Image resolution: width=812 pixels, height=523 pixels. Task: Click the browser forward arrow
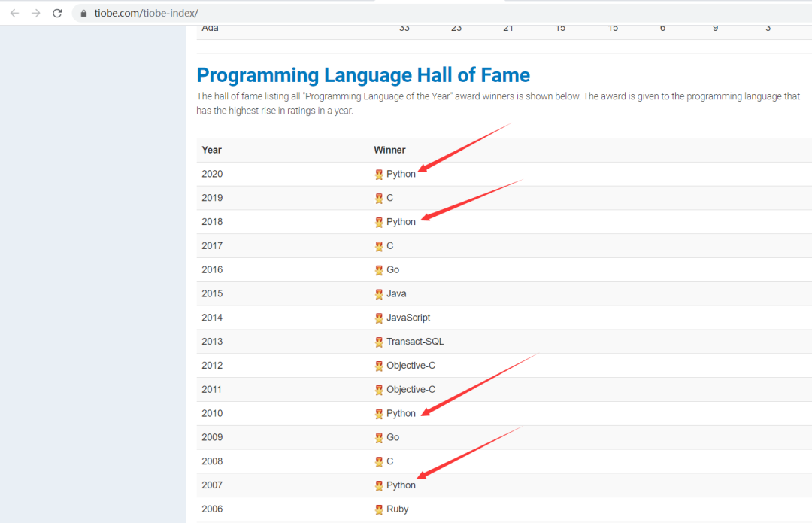[x=36, y=13]
